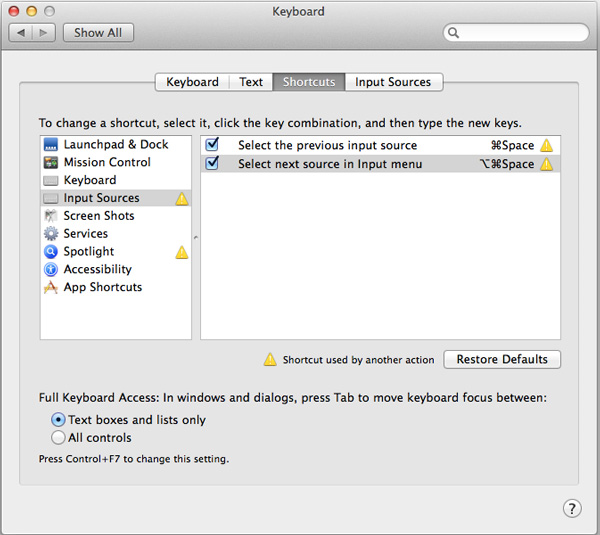Select Launchpad & Dock category
The height and width of the screenshot is (535, 600).
pyautogui.click(x=116, y=145)
